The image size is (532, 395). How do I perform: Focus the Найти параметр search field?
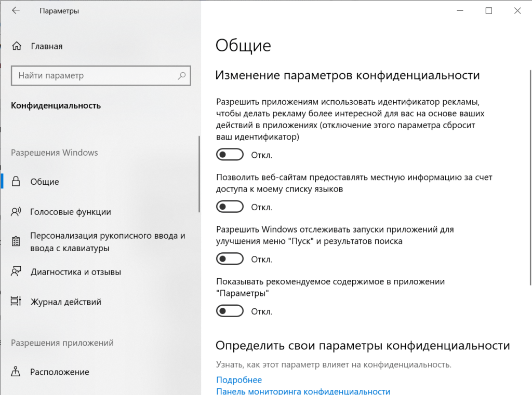tap(101, 76)
